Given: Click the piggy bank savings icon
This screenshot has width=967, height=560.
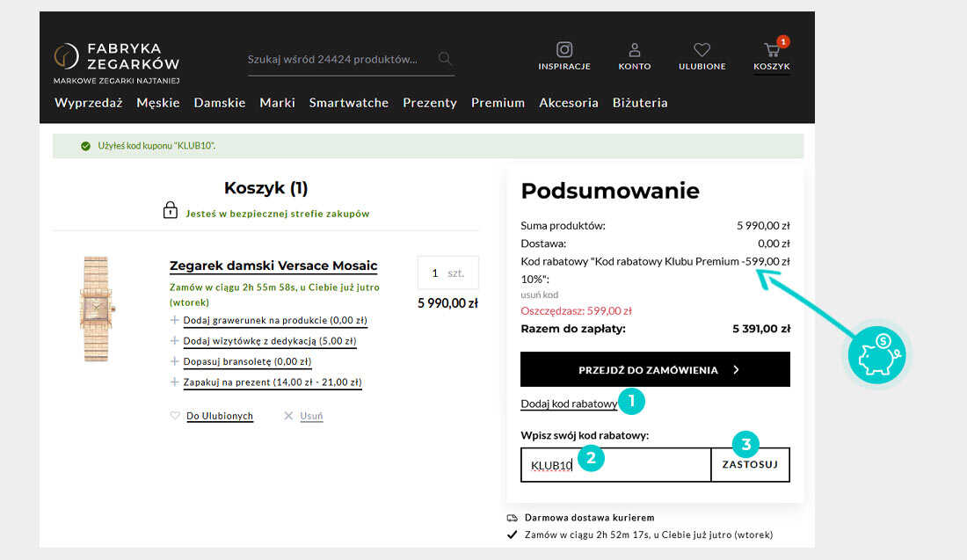Looking at the screenshot, I should pyautogui.click(x=877, y=355).
